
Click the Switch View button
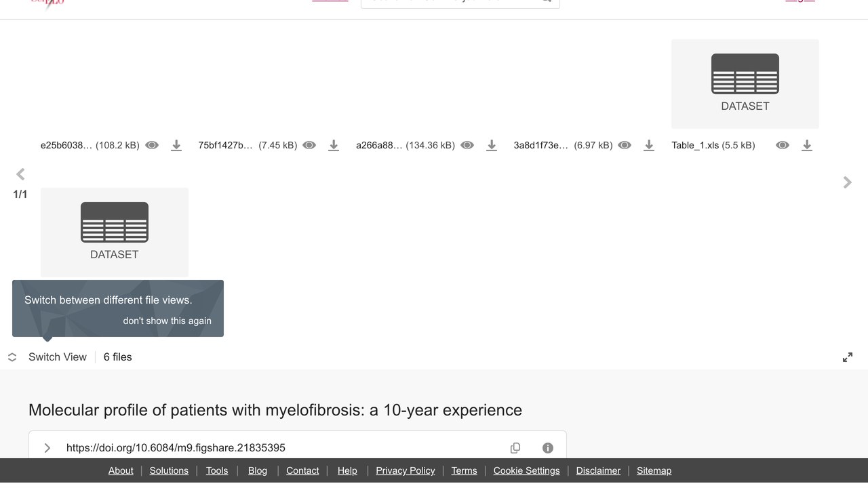58,357
